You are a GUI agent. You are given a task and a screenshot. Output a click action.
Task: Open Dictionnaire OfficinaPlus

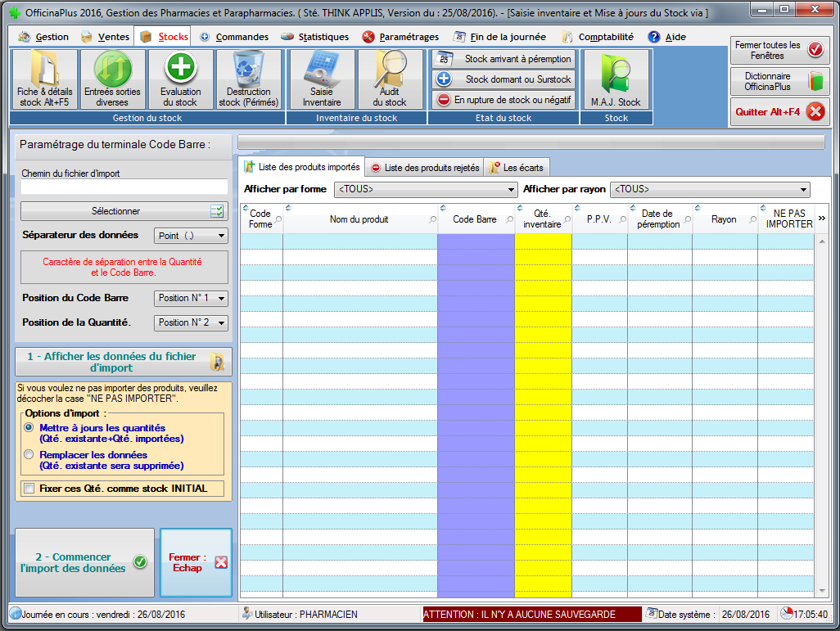click(x=779, y=81)
